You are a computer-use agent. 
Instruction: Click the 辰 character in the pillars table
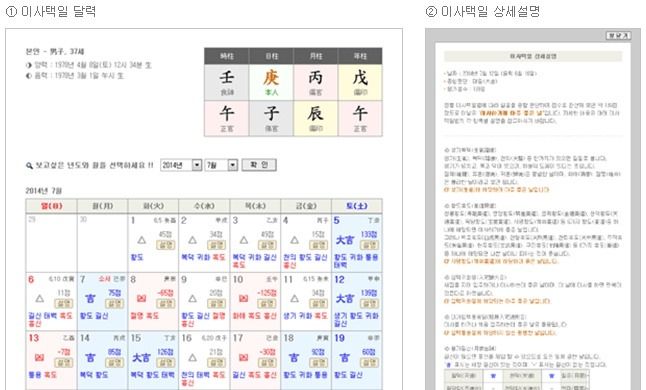pos(316,113)
